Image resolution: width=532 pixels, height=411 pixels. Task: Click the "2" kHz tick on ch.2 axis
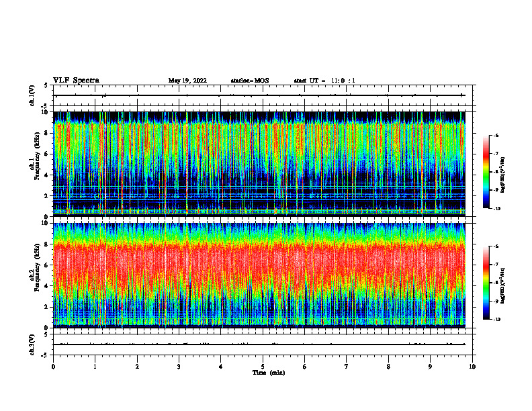click(47, 307)
